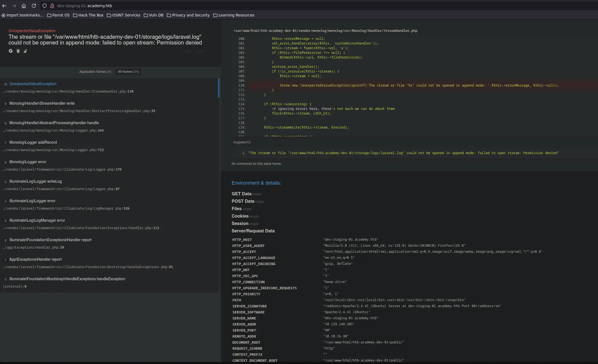Click the SERVER_ADDR value 10.129.148.205
This screenshot has width=598, height=364.
click(339, 324)
